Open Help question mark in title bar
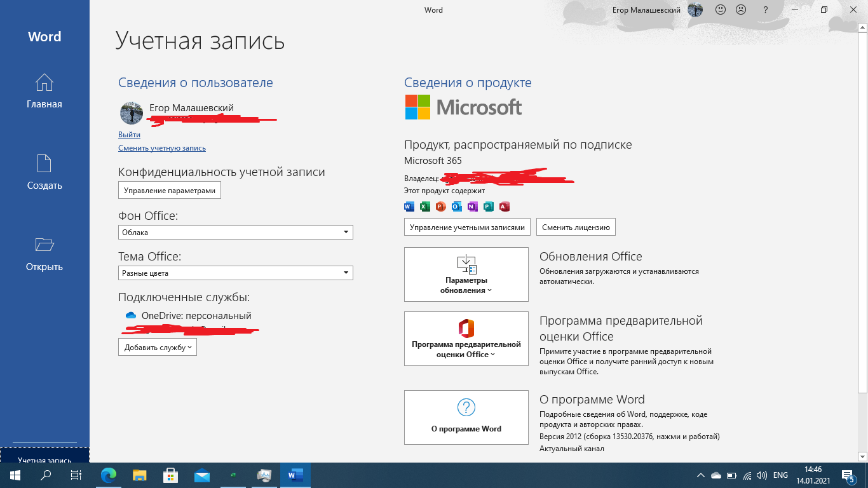This screenshot has width=868, height=488. coord(764,10)
